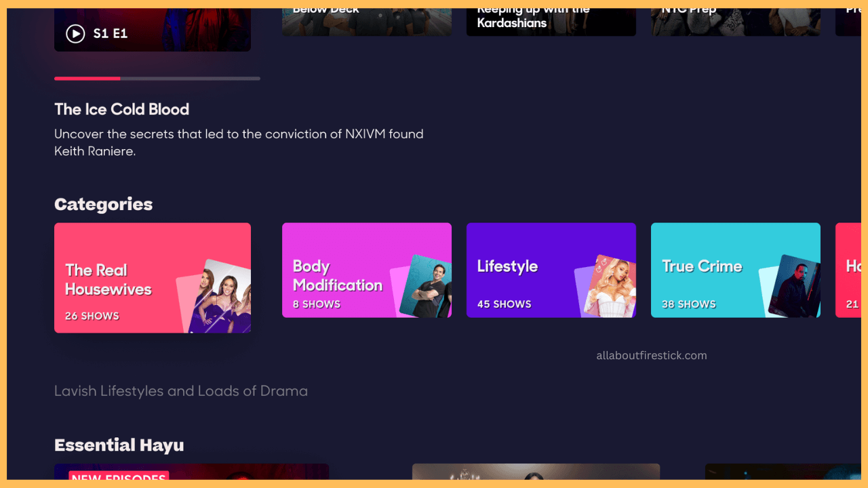Image resolution: width=868 pixels, height=488 pixels.
Task: Click the playback progress bar below the featured tile
Action: [157, 78]
